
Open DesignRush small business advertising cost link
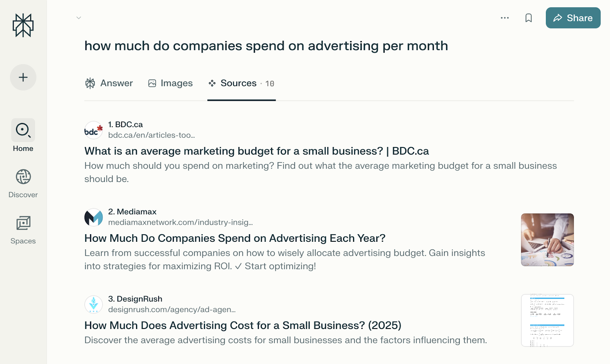click(243, 326)
